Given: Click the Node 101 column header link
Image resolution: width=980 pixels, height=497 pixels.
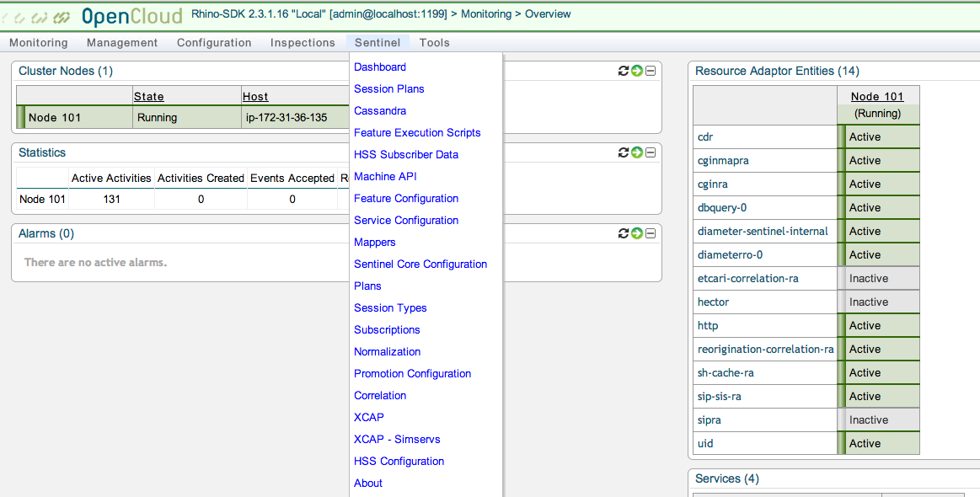Looking at the screenshot, I should pos(876,97).
